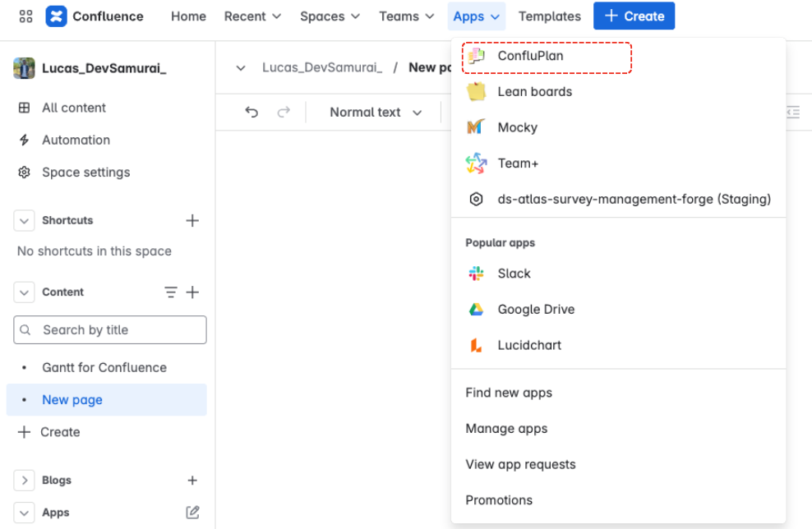
Task: Click the All content grid icon
Action: pyautogui.click(x=24, y=108)
